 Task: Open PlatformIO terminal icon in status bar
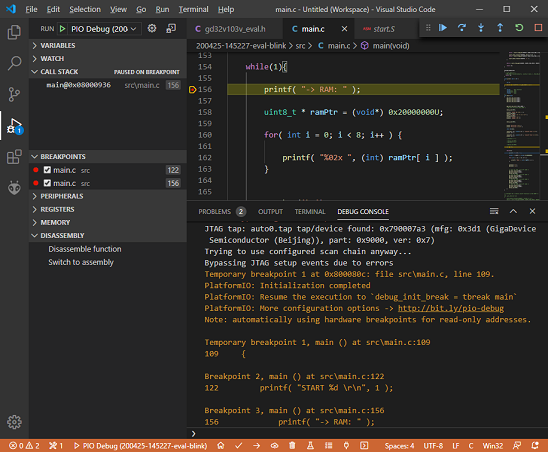coord(364,445)
